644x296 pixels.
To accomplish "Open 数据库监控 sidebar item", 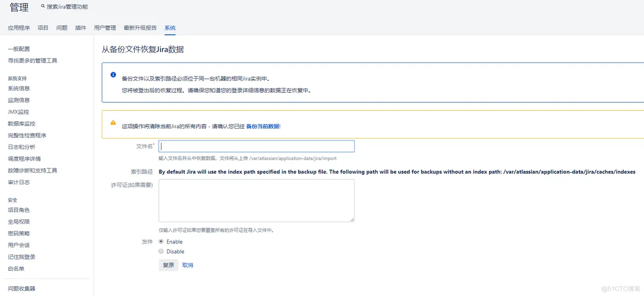I will point(21,123).
